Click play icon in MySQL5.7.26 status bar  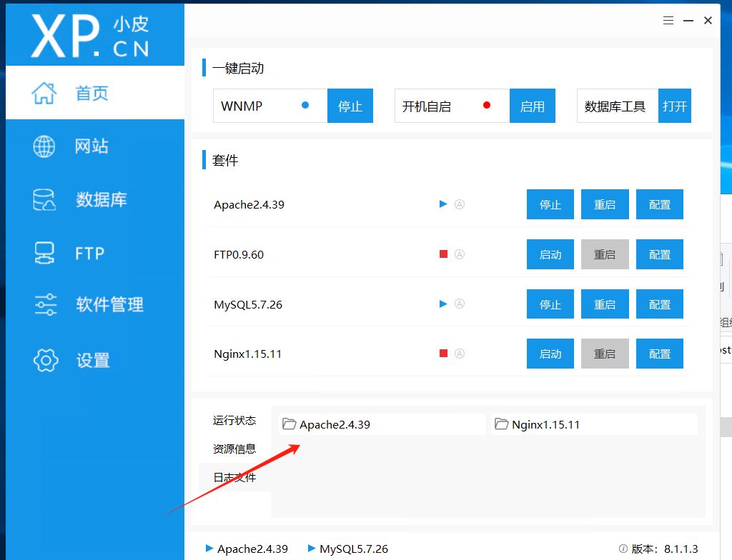point(312,549)
